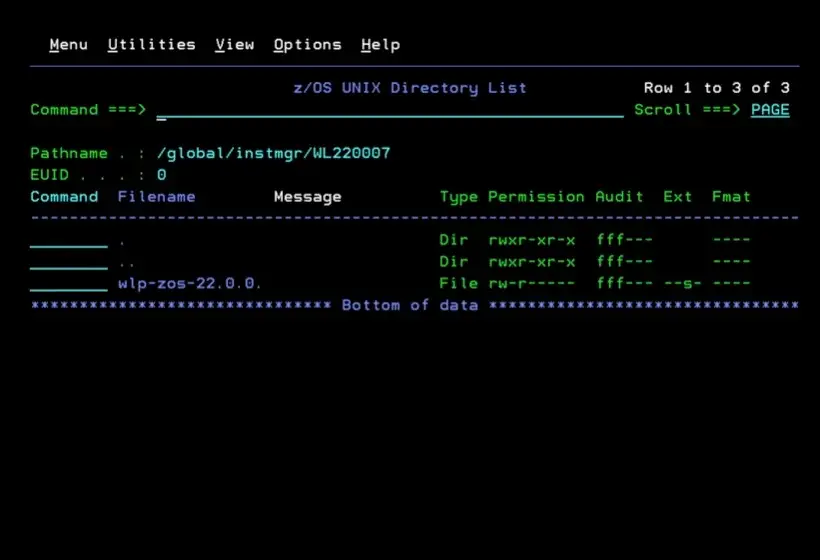Open the Utilities menu
This screenshot has height=560, width=820.
pyautogui.click(x=152, y=45)
